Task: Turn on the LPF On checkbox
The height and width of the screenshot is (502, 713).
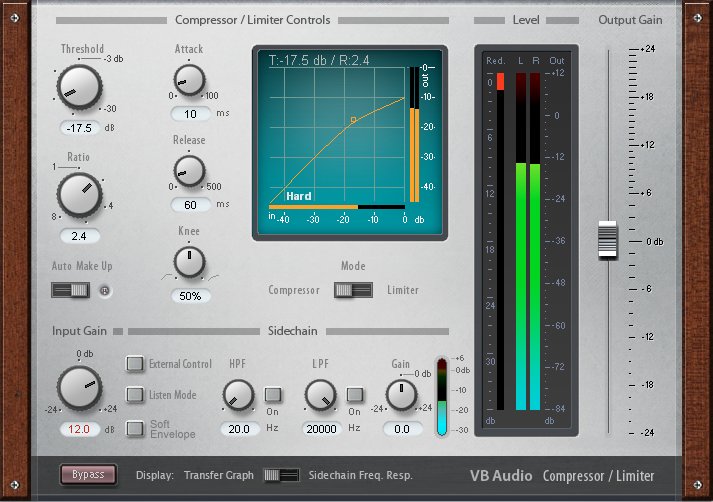Action: click(x=354, y=395)
